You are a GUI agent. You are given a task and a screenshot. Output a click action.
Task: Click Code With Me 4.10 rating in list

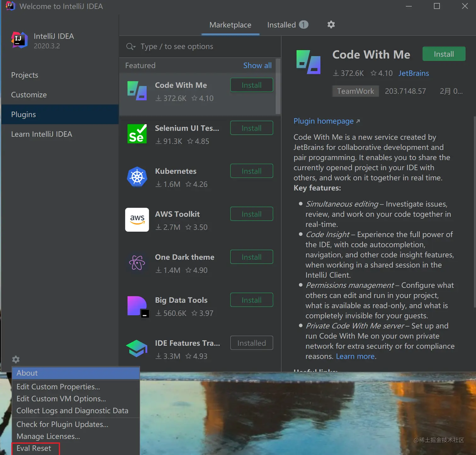point(202,98)
